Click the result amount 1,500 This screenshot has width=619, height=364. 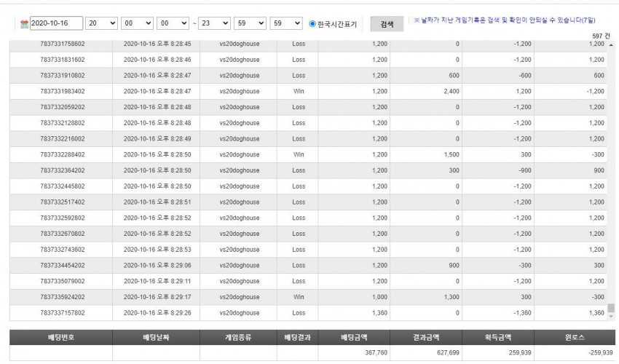[x=452, y=154]
